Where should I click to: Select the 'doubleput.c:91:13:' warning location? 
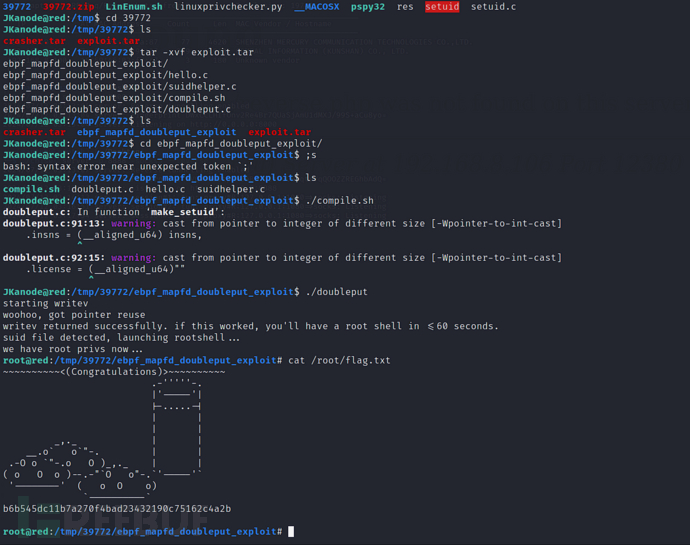click(x=54, y=224)
